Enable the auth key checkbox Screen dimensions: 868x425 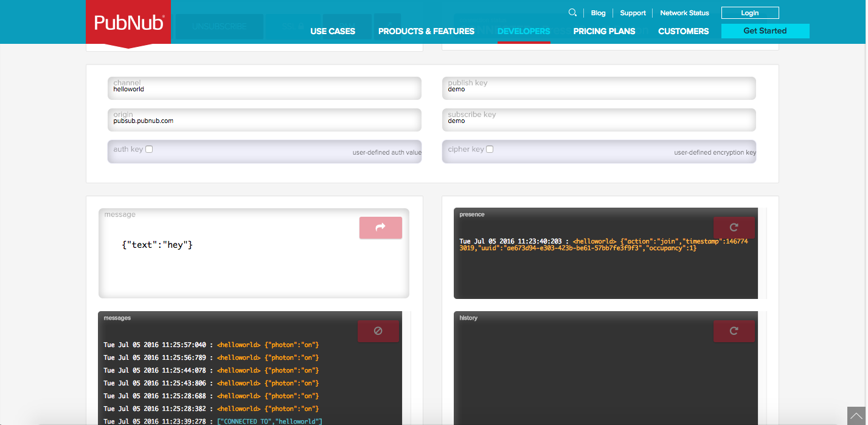coord(149,149)
